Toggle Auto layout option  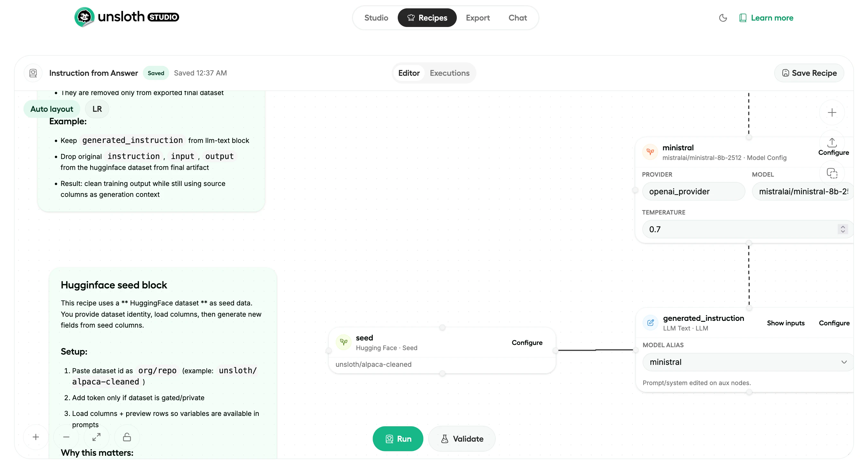pyautogui.click(x=52, y=109)
